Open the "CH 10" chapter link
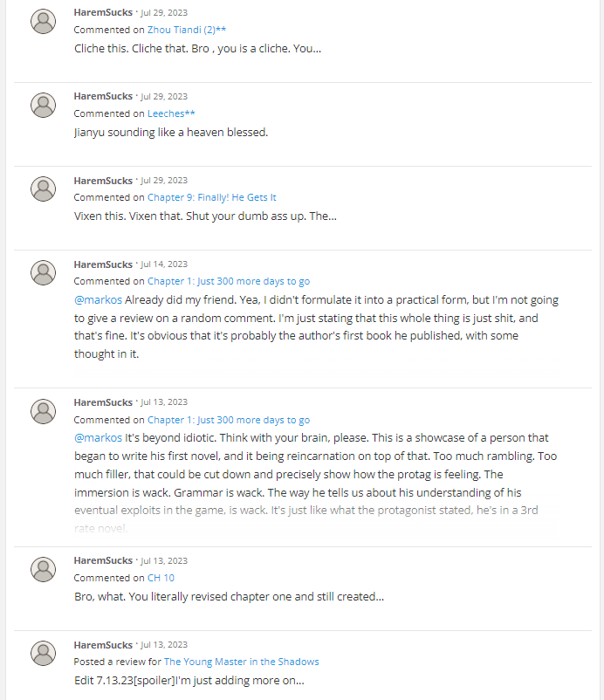 [161, 578]
